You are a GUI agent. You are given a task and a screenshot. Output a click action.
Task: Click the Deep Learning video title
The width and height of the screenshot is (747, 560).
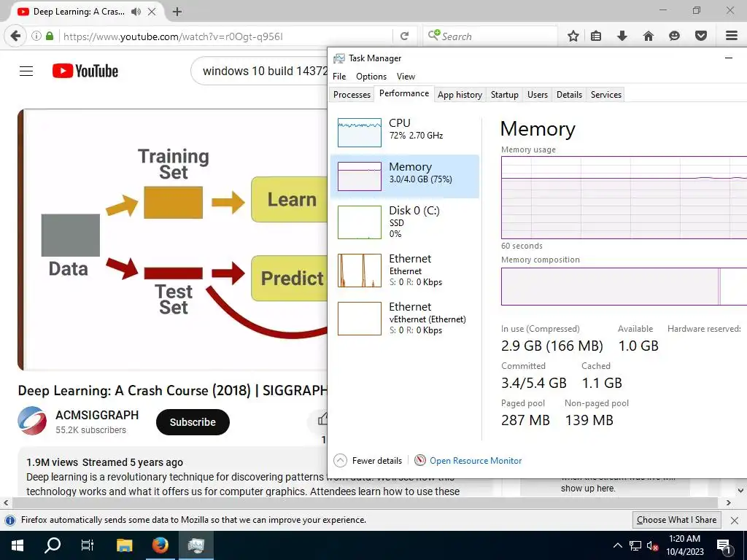click(x=172, y=391)
